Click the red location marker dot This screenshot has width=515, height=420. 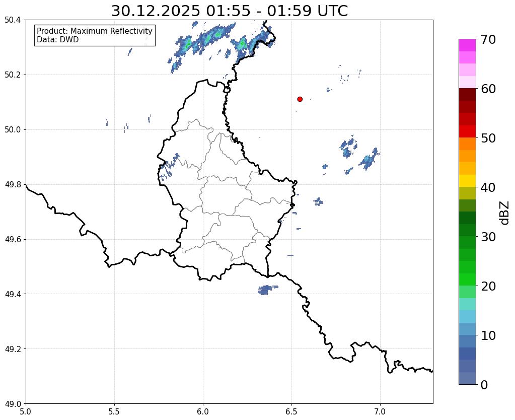point(300,99)
